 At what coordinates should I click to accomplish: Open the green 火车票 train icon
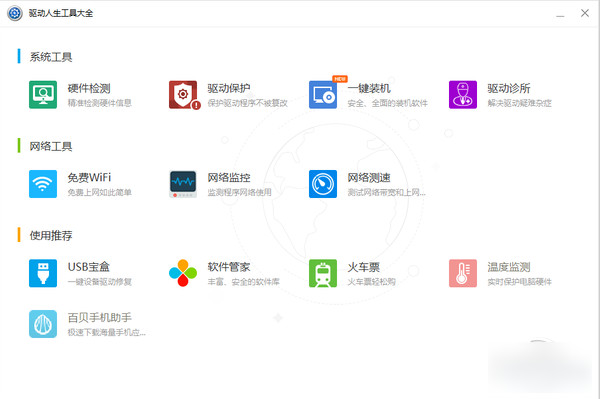pos(323,273)
